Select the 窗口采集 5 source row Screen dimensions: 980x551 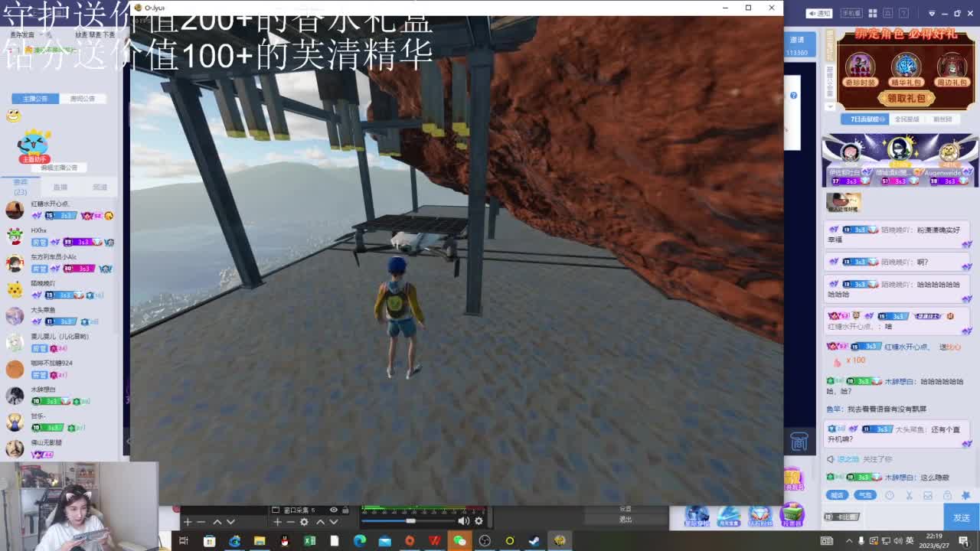[x=310, y=510]
